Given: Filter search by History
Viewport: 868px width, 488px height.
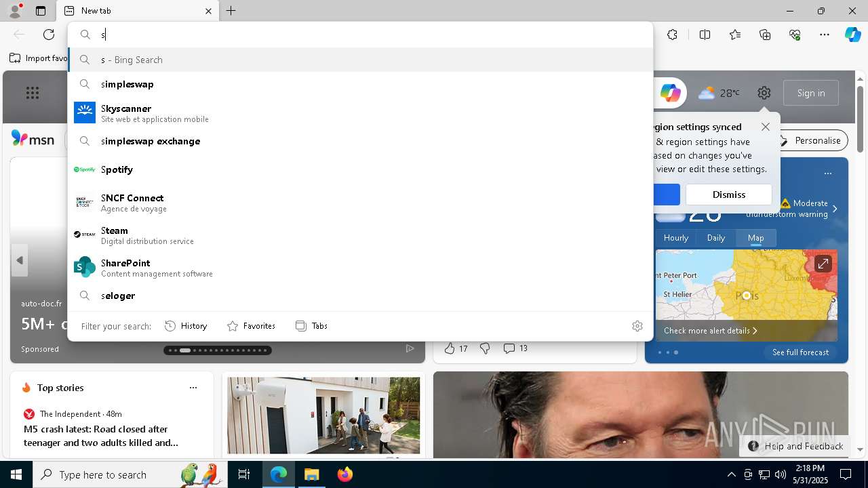Looking at the screenshot, I should [x=186, y=326].
